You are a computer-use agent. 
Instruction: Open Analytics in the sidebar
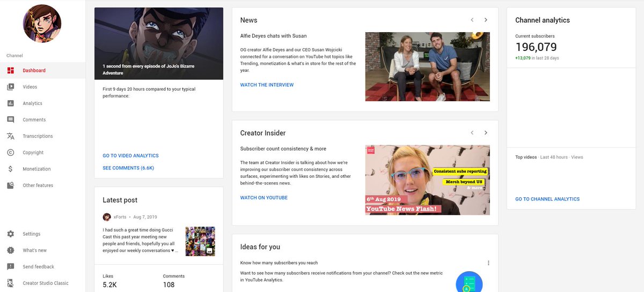point(42,103)
